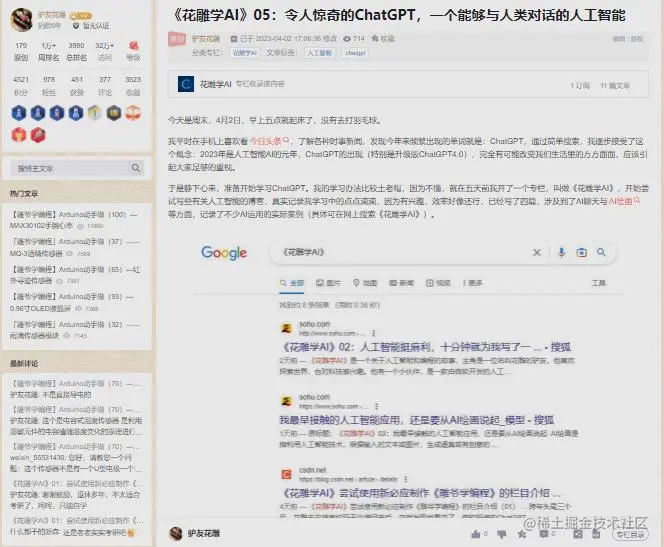The height and width of the screenshot is (547, 664).
Task: Open menu dots for csdn.net result
Action: (x=406, y=479)
